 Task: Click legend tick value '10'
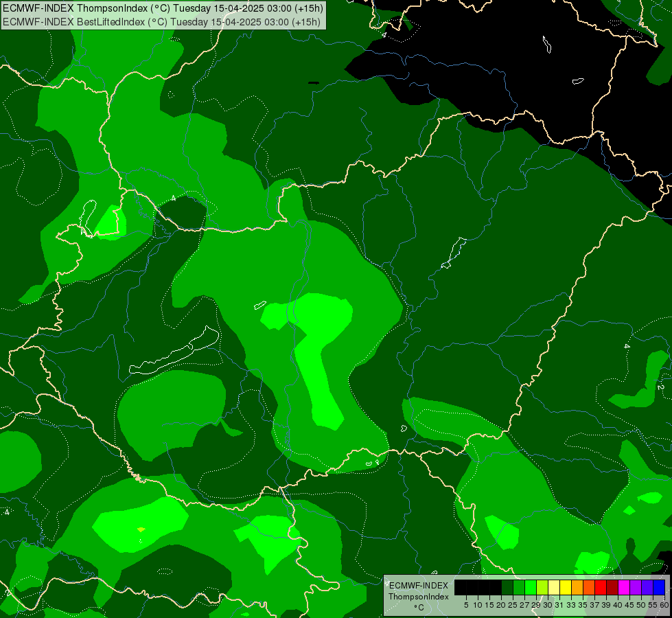(x=478, y=605)
